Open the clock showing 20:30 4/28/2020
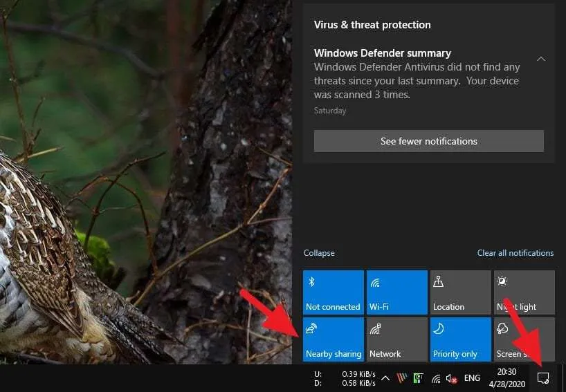566x392 pixels. tap(506, 378)
